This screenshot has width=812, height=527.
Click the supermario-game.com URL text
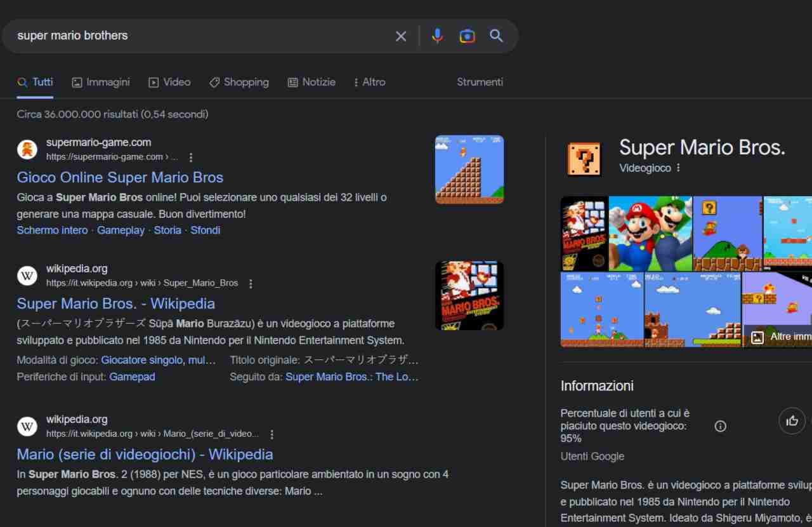point(112,157)
